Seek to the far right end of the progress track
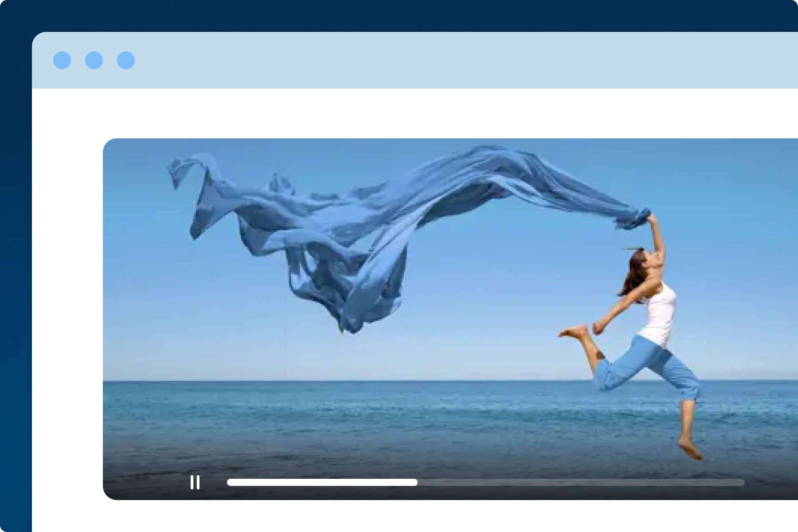The height and width of the screenshot is (532, 798). pyautogui.click(x=742, y=482)
